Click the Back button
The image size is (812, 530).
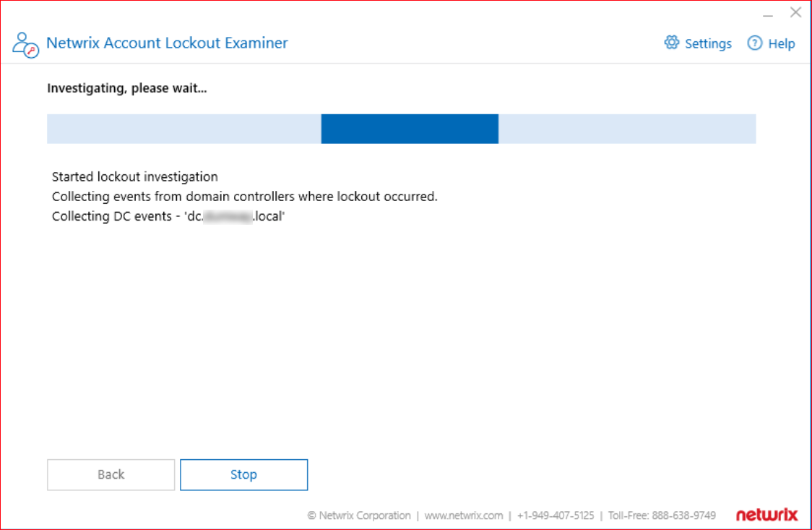coord(111,474)
